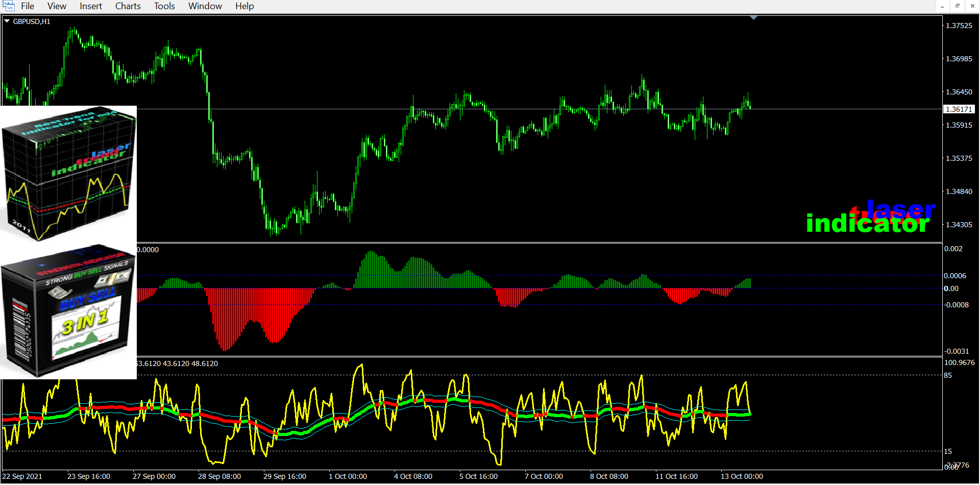Click the Buy Sell 3 in 1 box image
Viewport: 980px width, 485px height.
point(68,312)
